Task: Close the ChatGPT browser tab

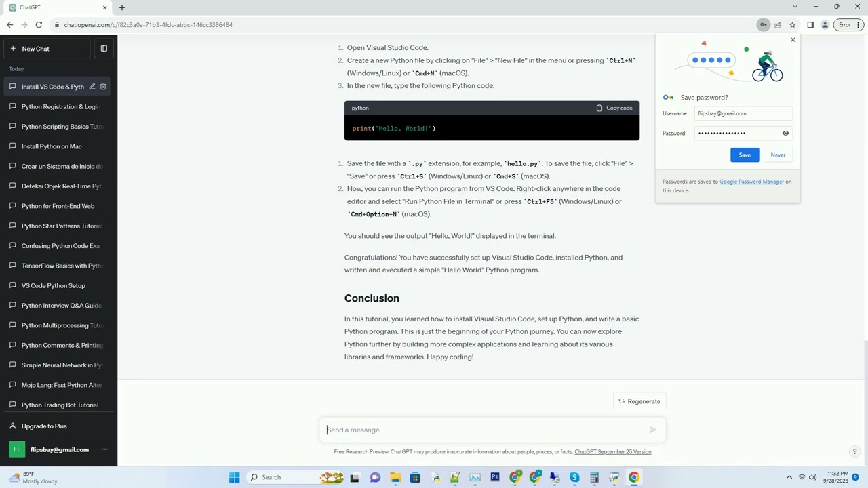Action: click(x=104, y=7)
